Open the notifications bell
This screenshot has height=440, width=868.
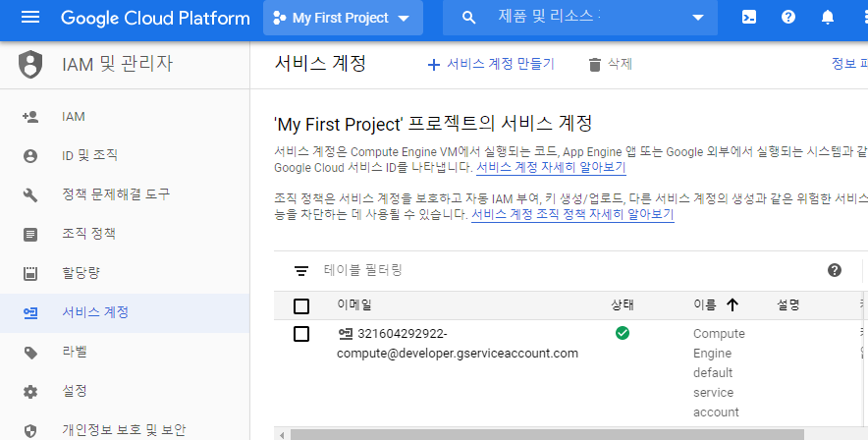(x=828, y=18)
